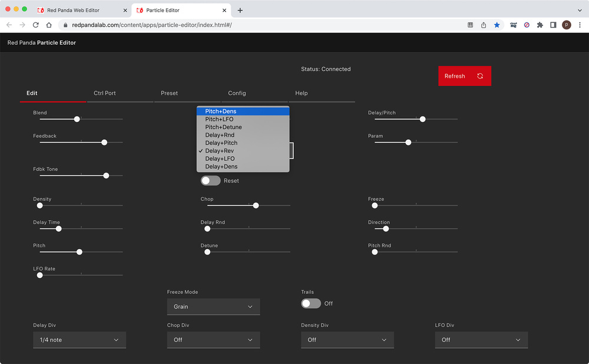Click the Refresh button
This screenshot has height=364, width=589.
coord(464,76)
